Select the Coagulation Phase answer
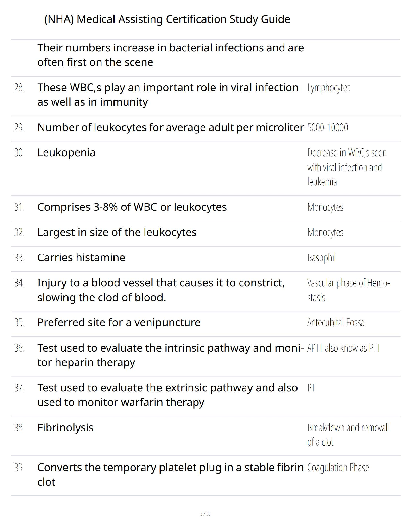 [x=338, y=468]
